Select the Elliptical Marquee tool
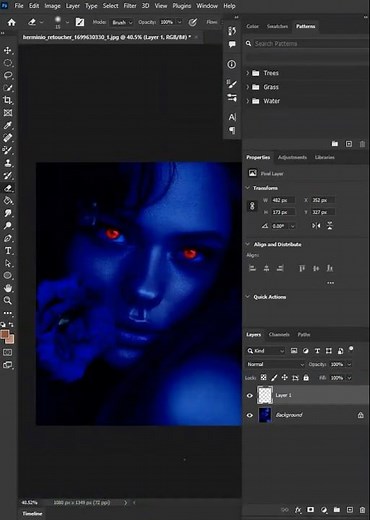Viewport: 370px width, 520px height. click(x=8, y=63)
